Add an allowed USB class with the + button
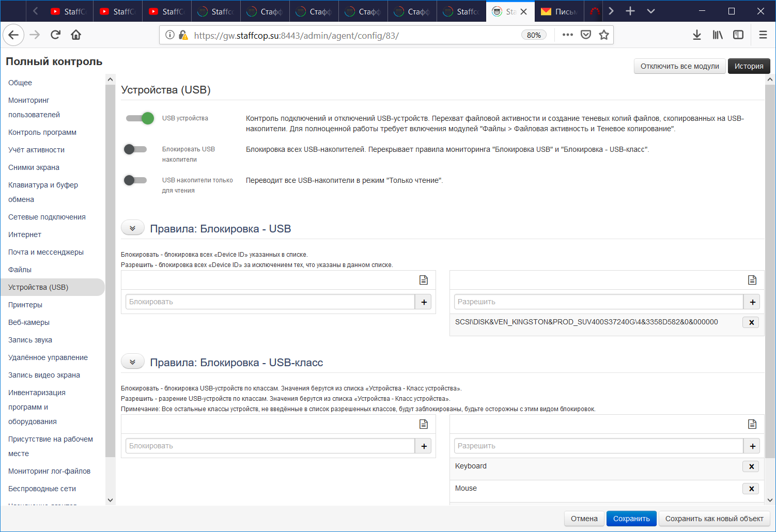The width and height of the screenshot is (776, 532). (752, 446)
